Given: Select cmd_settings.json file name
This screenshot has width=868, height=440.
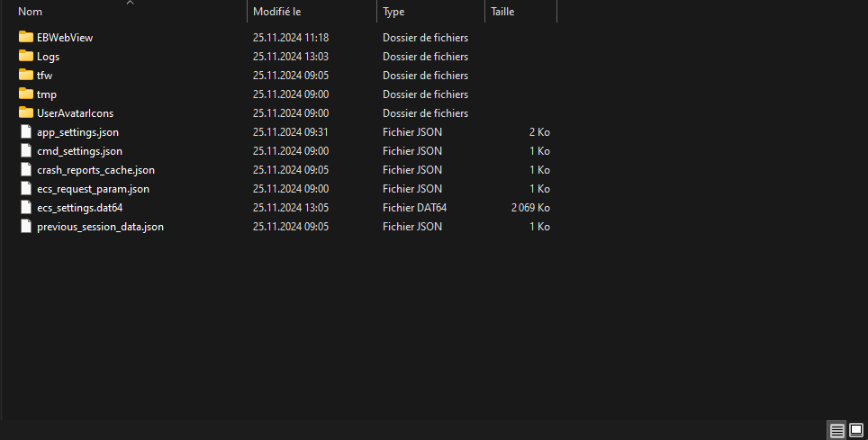Looking at the screenshot, I should coord(79,151).
